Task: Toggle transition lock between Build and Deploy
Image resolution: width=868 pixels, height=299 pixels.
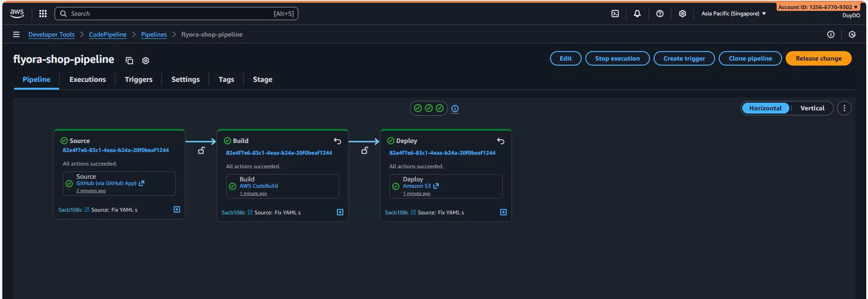Action: (365, 151)
